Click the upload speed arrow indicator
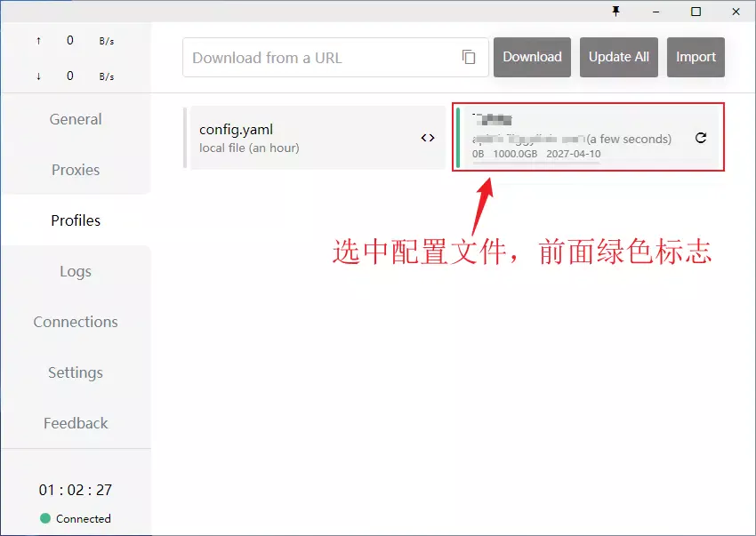Image resolution: width=756 pixels, height=536 pixels. coord(38,40)
